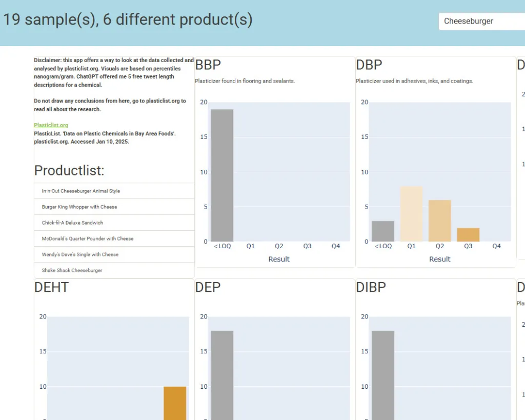Viewport: 525px width, 420px height.
Task: Open the Plasticlist.org link
Action: pyautogui.click(x=51, y=125)
